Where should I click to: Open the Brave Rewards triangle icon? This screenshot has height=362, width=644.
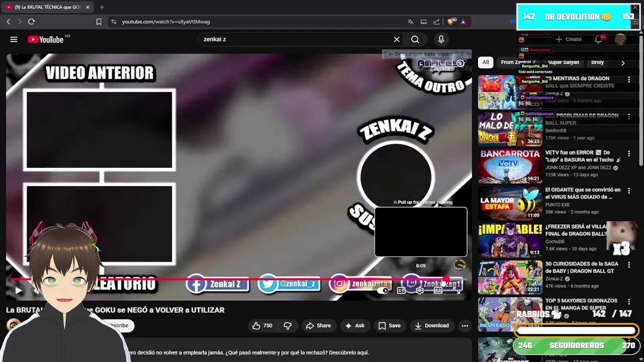click(463, 22)
